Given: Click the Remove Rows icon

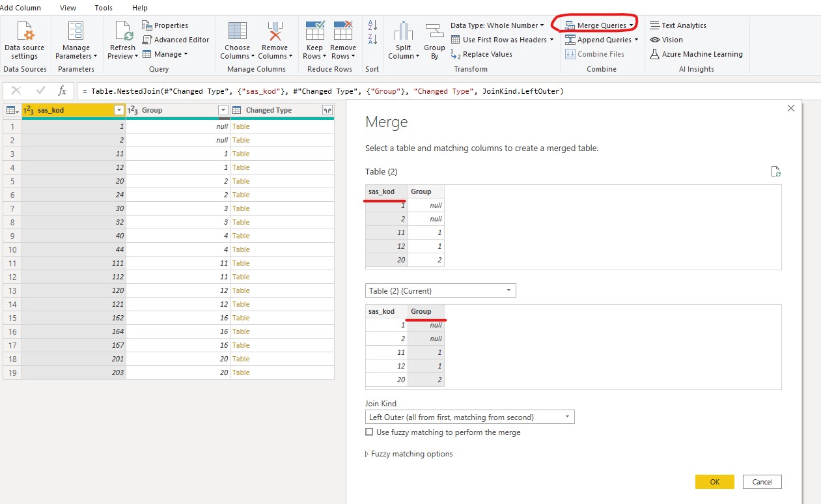Looking at the screenshot, I should 343,31.
